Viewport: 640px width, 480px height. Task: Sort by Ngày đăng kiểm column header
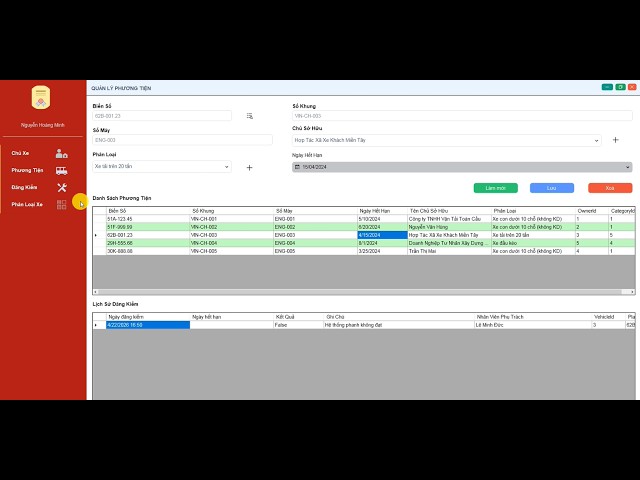click(148, 317)
